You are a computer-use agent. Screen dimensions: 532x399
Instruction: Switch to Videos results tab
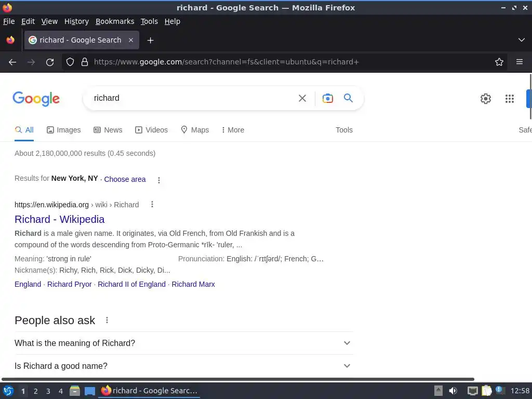[151, 130]
